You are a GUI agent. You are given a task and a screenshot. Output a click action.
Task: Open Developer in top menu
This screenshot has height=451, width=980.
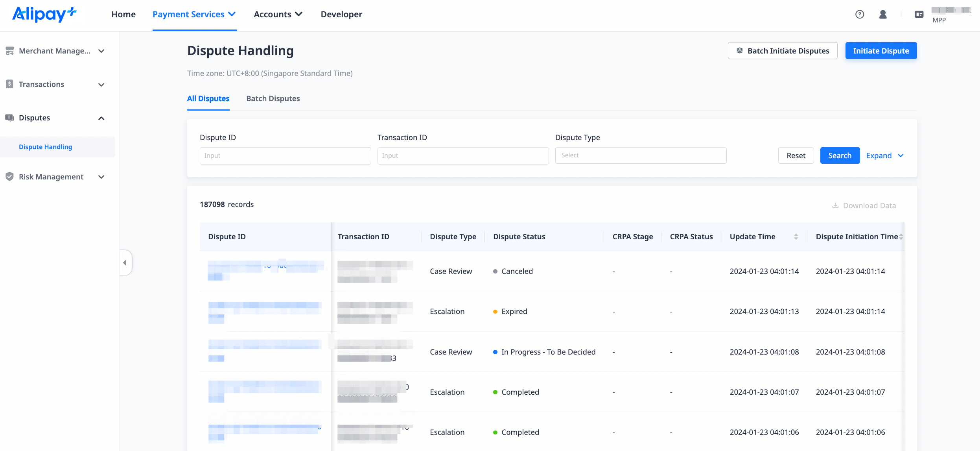click(x=341, y=15)
